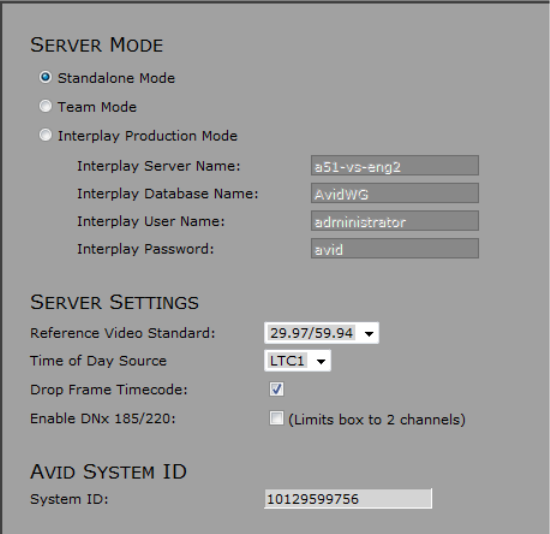Click the System ID field
Image resolution: width=550 pixels, height=534 pixels.
348,499
